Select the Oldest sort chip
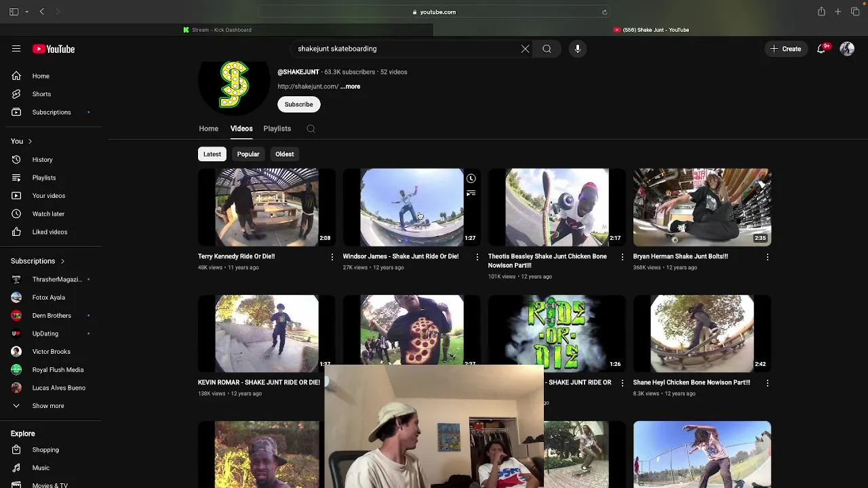The image size is (868, 488). click(x=285, y=154)
